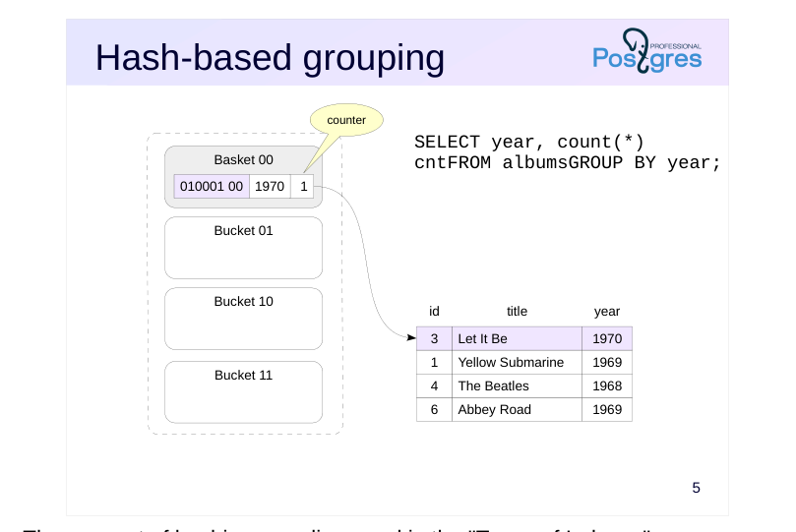796x532 pixels.
Task: Click the counter value '1' in Basket 00
Action: pyautogui.click(x=303, y=186)
